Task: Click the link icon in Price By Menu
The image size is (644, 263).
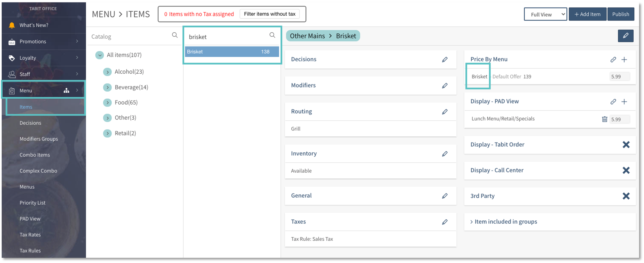Action: pyautogui.click(x=613, y=59)
